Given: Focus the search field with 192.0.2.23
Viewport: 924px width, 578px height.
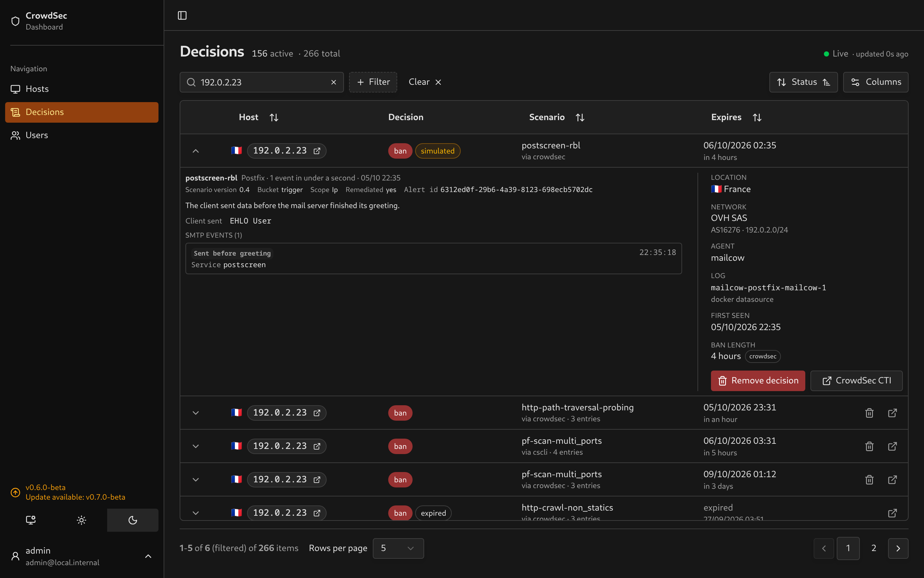Looking at the screenshot, I should click(x=261, y=82).
